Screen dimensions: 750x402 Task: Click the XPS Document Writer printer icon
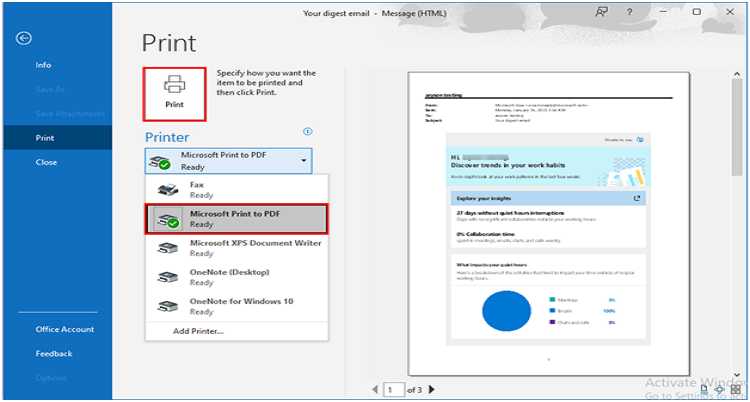[x=167, y=249]
